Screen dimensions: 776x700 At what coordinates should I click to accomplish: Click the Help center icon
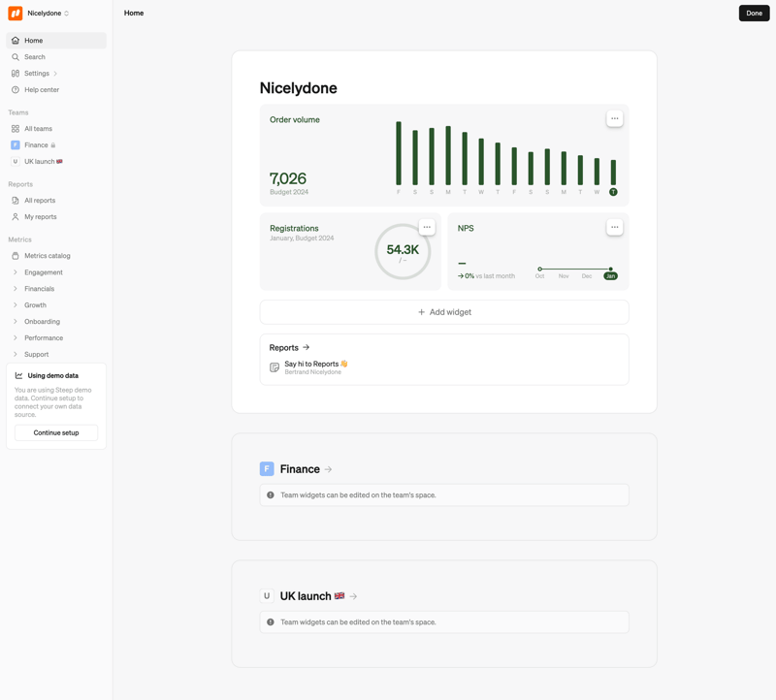[16, 89]
